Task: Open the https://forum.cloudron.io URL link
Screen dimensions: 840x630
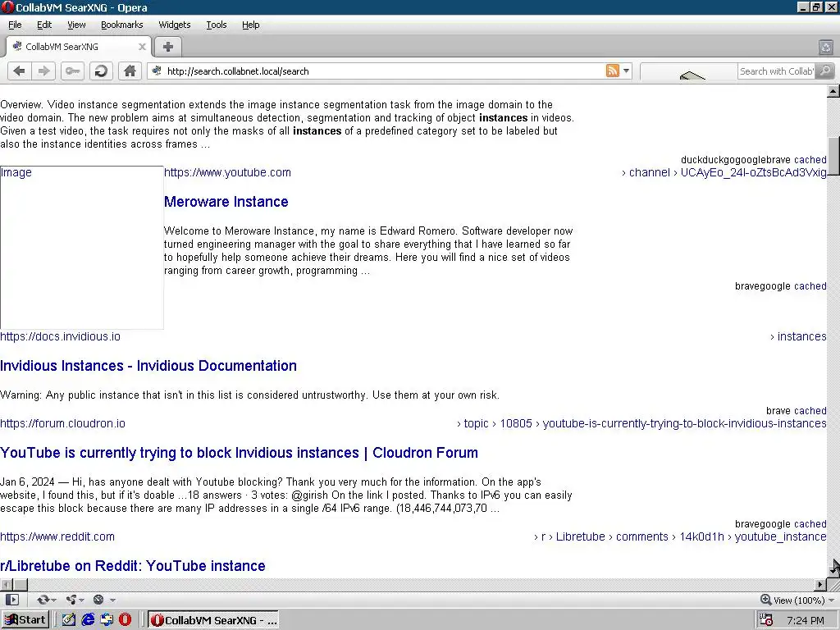Action: tap(62, 423)
